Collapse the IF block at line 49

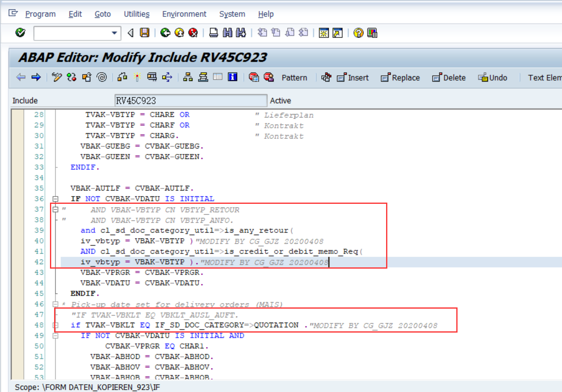56,335
